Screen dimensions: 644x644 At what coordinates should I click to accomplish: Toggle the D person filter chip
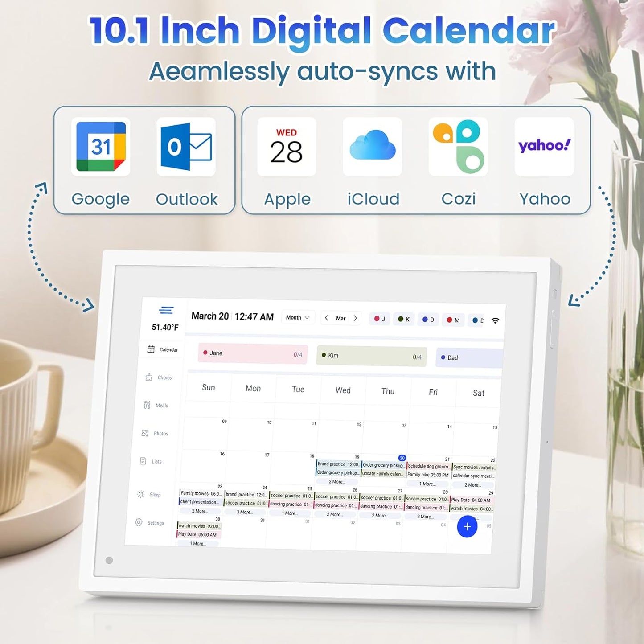tap(428, 320)
